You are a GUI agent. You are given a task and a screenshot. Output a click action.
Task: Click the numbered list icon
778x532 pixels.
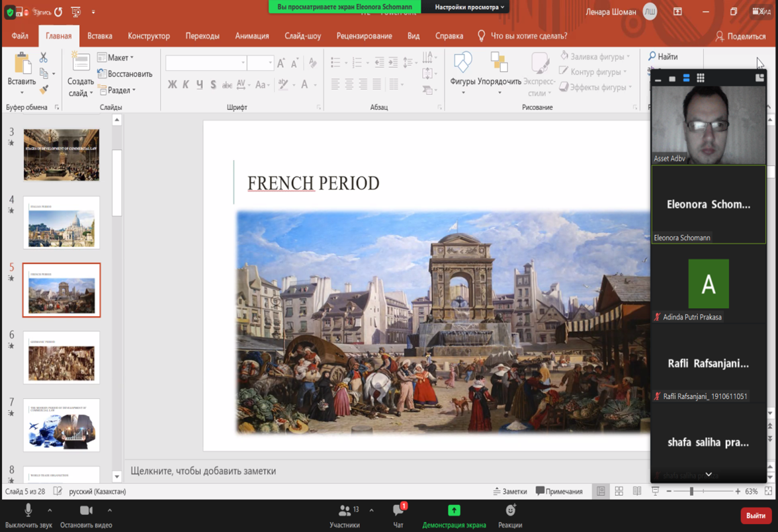tap(357, 62)
